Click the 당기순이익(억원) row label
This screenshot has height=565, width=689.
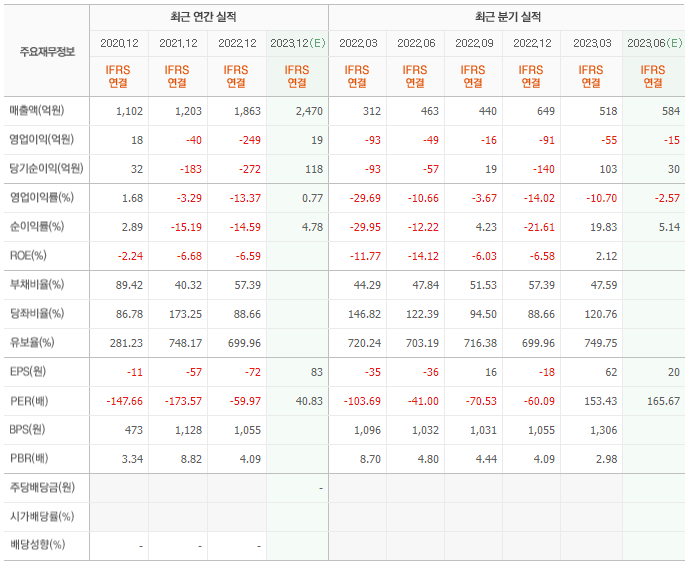pyautogui.click(x=47, y=168)
